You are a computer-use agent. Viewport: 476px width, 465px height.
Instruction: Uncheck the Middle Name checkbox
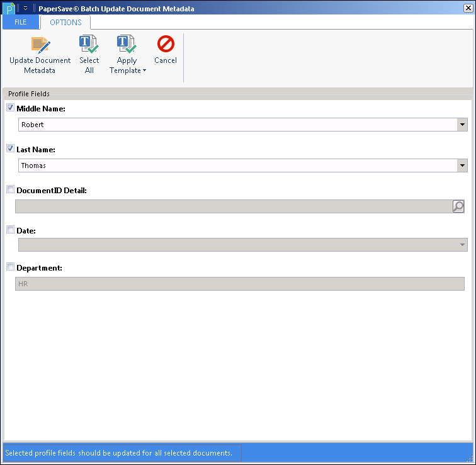point(10,108)
